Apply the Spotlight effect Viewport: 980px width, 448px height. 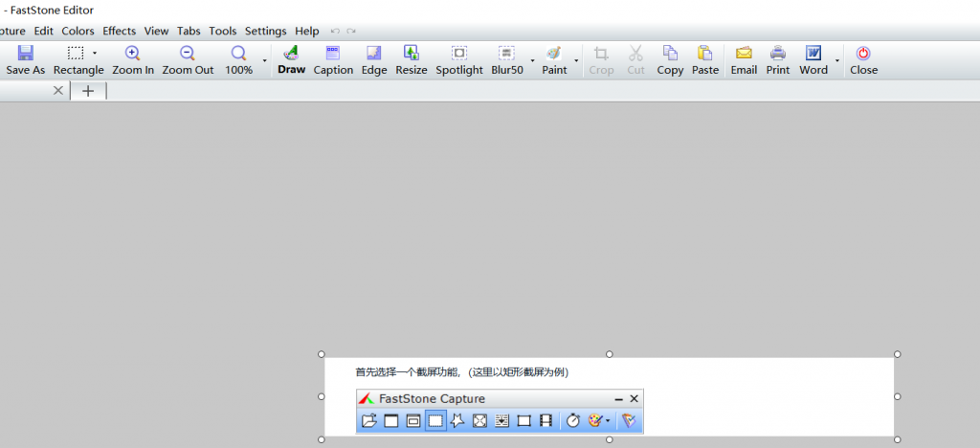click(x=459, y=60)
